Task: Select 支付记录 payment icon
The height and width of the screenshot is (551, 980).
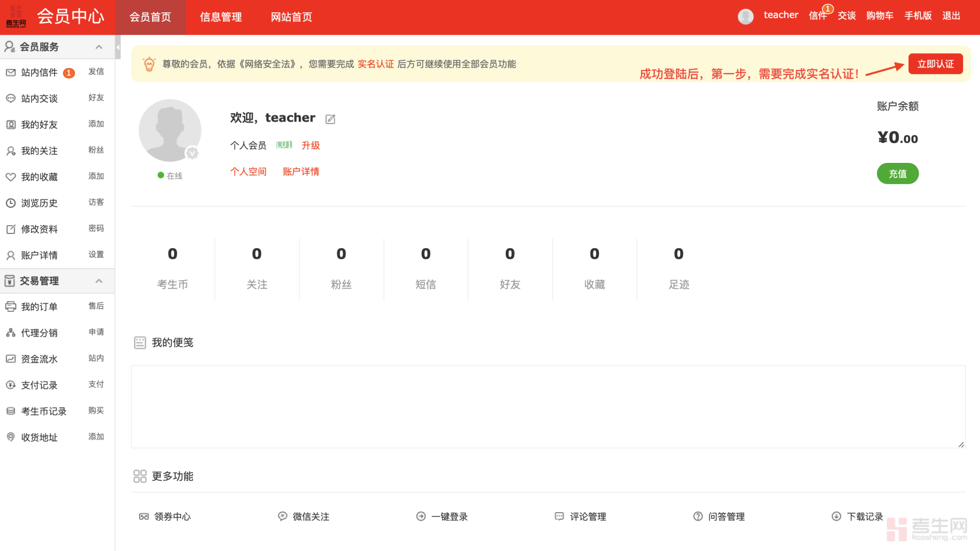Action: pos(11,385)
